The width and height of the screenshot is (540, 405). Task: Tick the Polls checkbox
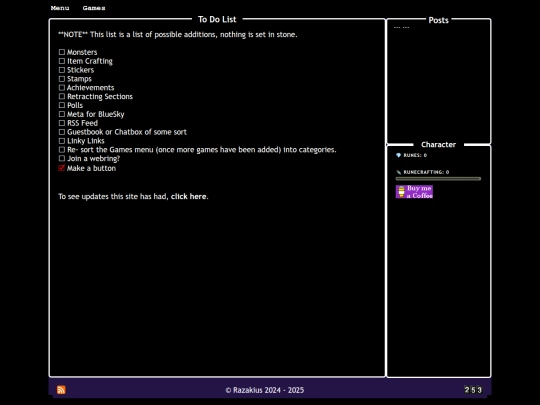point(62,105)
